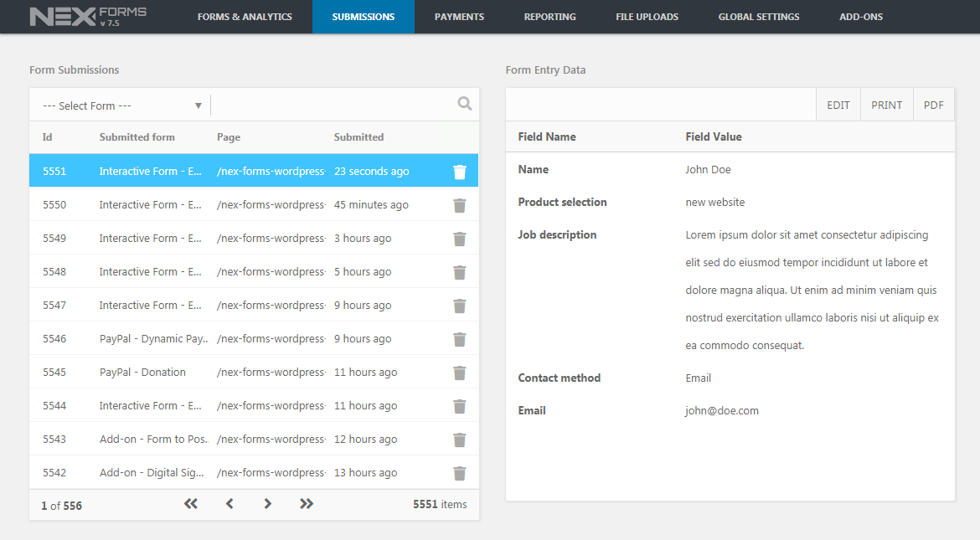The height and width of the screenshot is (540, 980).
Task: Delete Form to Post entry 5543
Action: [x=459, y=440]
